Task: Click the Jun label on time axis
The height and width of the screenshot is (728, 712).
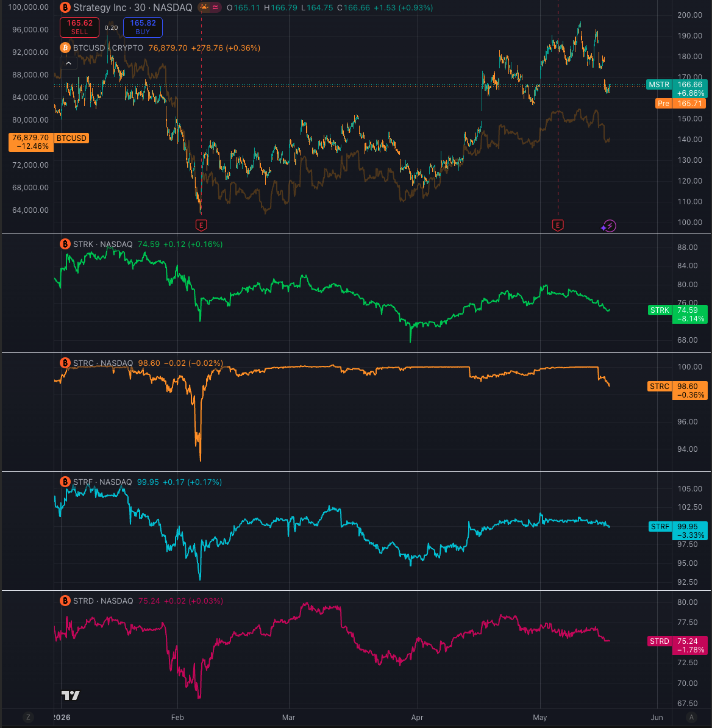Action: [657, 717]
